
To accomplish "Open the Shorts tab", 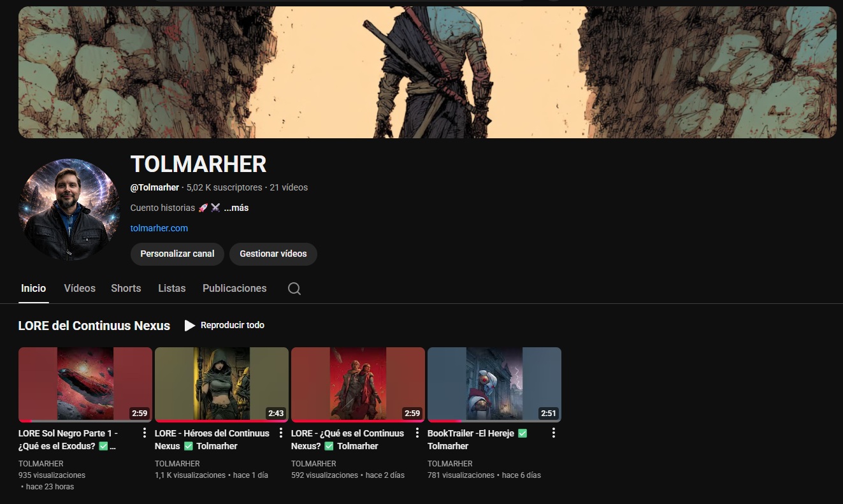I will coord(126,289).
